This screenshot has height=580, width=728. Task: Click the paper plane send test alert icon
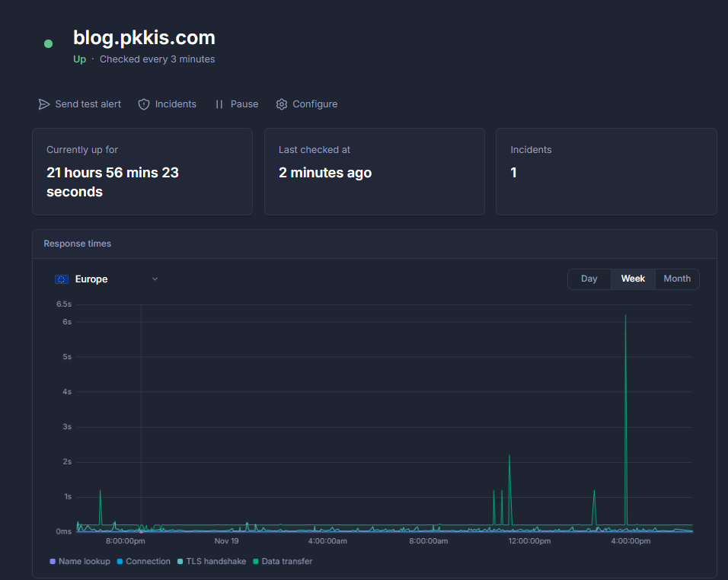(x=44, y=104)
